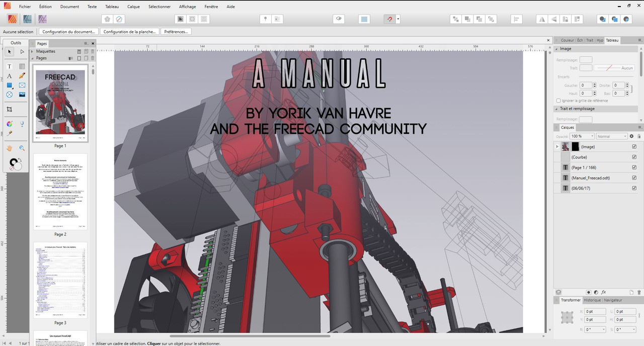644x346 pixels.
Task: Select the Zoom magnifier tool
Action: tap(22, 148)
